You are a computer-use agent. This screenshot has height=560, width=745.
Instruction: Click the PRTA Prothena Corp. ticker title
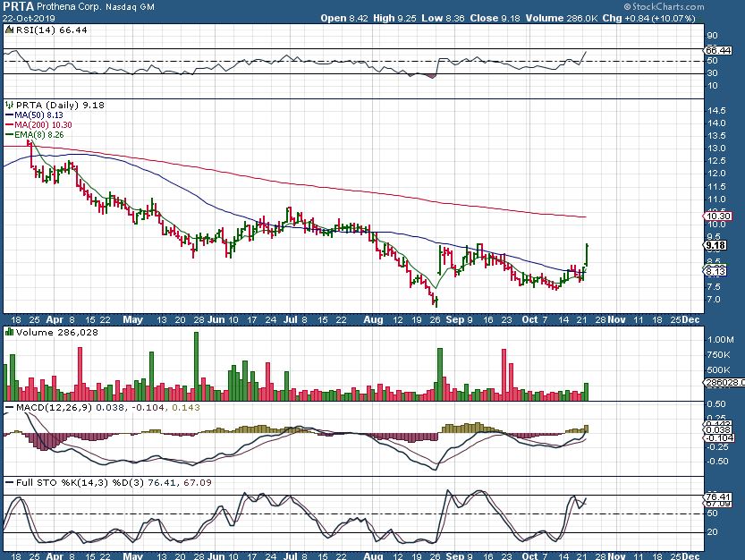55,6
